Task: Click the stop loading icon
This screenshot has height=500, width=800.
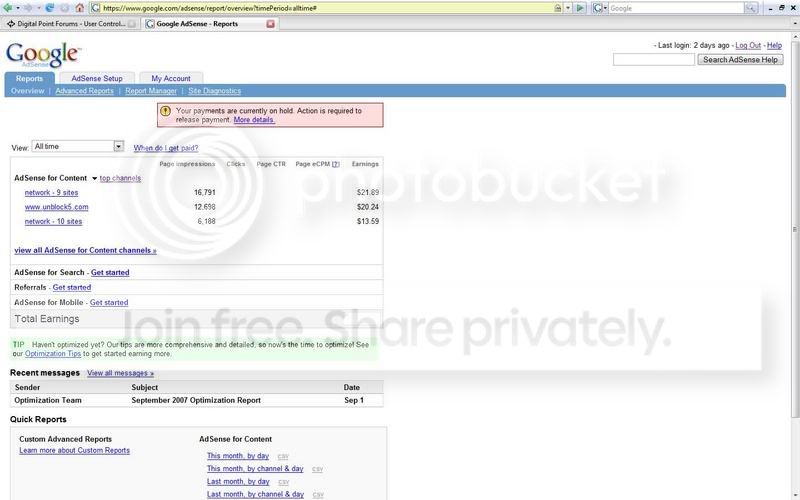Action: coord(65,8)
